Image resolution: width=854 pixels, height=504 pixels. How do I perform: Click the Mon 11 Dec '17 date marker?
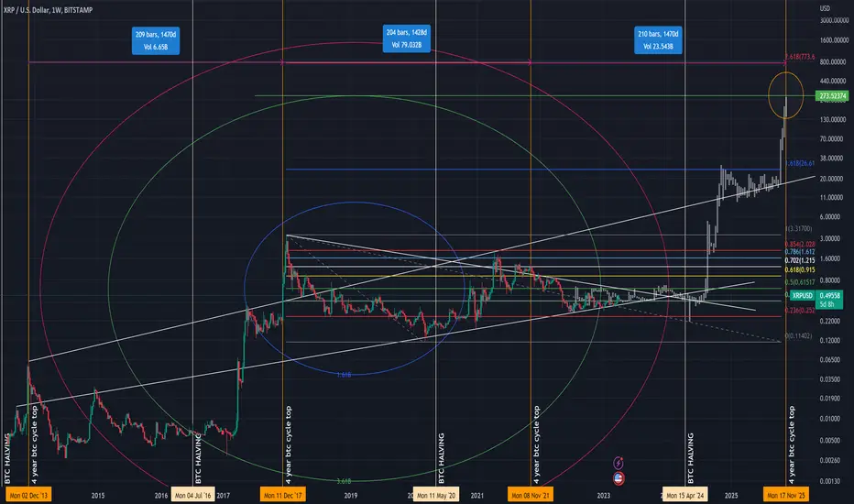coord(282,495)
